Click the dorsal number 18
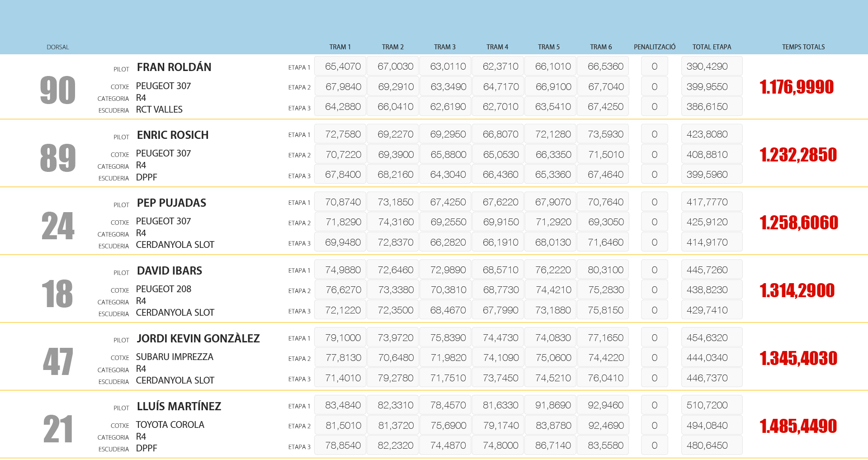Screen dimensions: 868x460 (x=57, y=294)
